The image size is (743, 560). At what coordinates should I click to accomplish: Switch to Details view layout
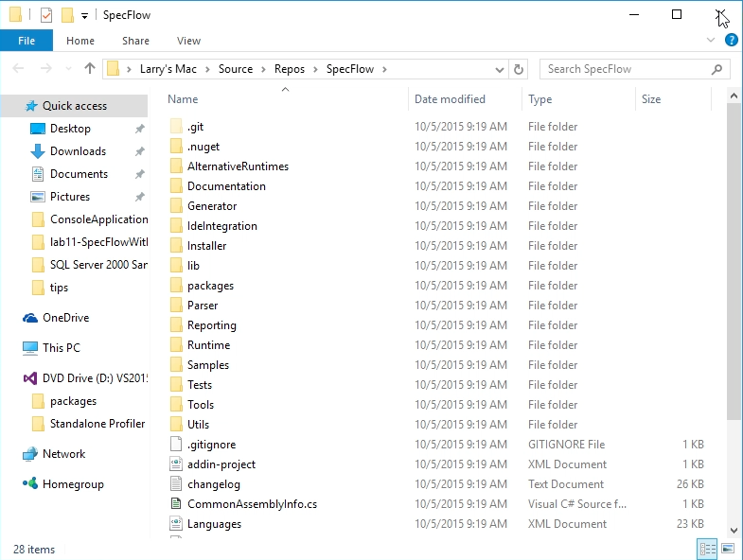[x=707, y=549]
